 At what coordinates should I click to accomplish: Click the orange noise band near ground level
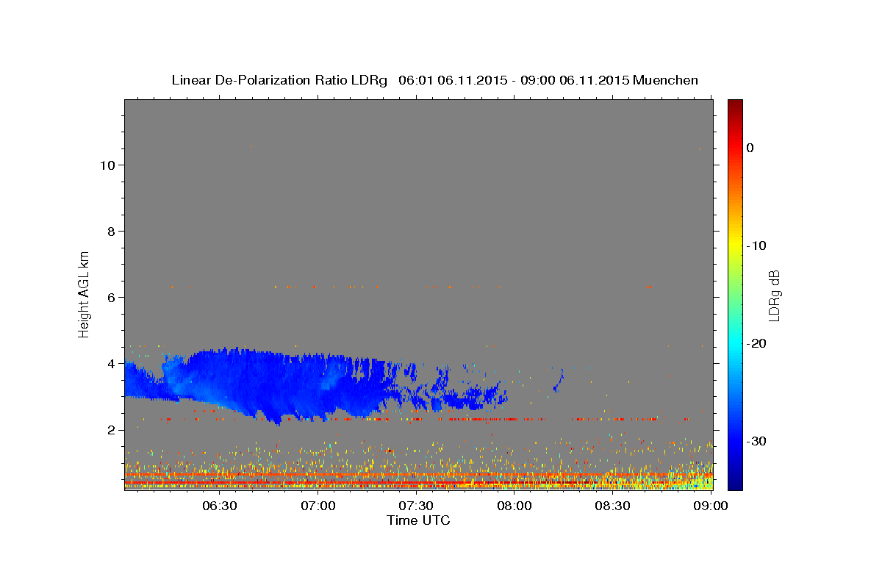[418, 476]
